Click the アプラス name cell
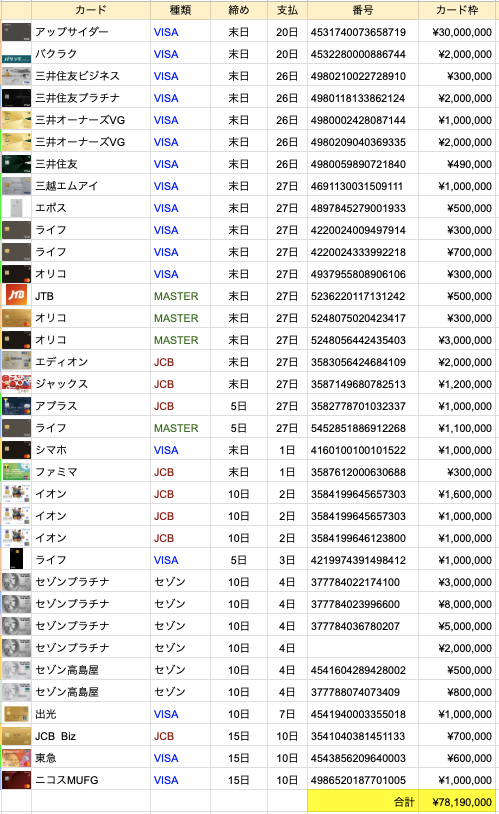This screenshot has width=499, height=814. click(91, 406)
